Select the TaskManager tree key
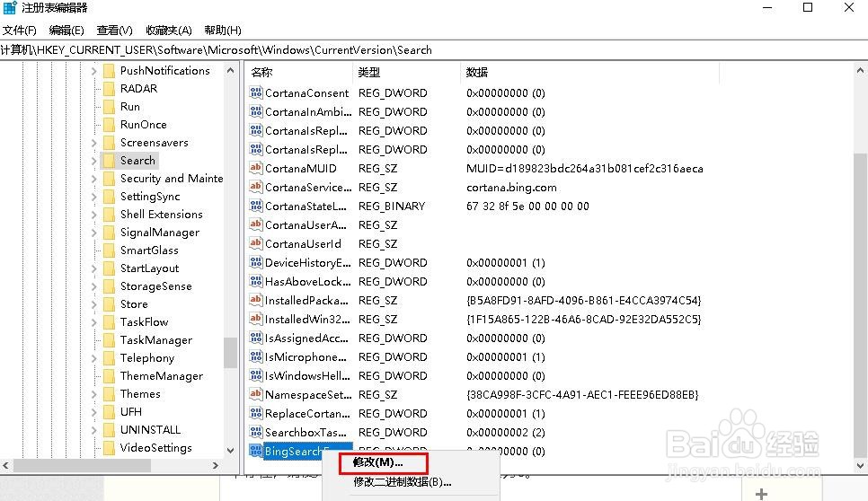This screenshot has width=868, height=501. pyautogui.click(x=156, y=340)
